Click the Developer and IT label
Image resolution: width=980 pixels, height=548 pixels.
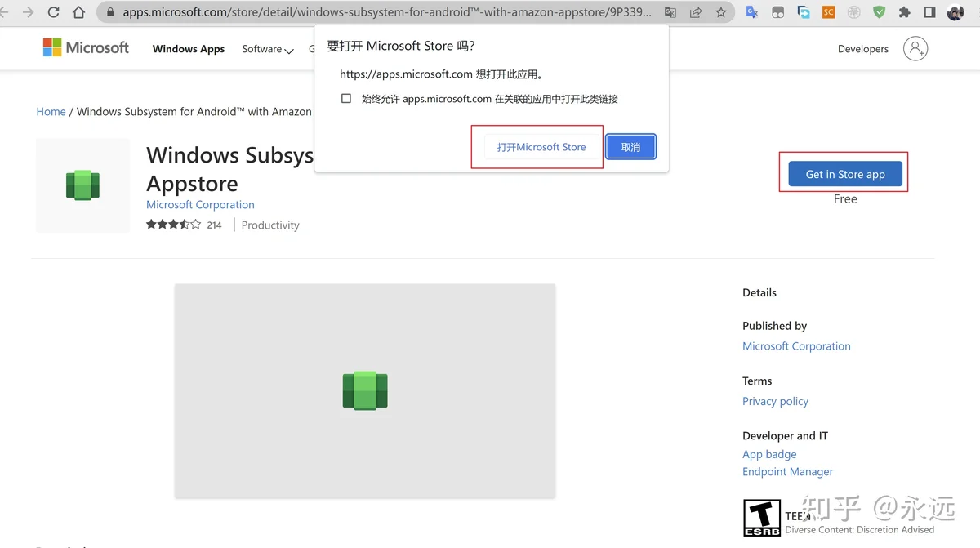click(785, 435)
